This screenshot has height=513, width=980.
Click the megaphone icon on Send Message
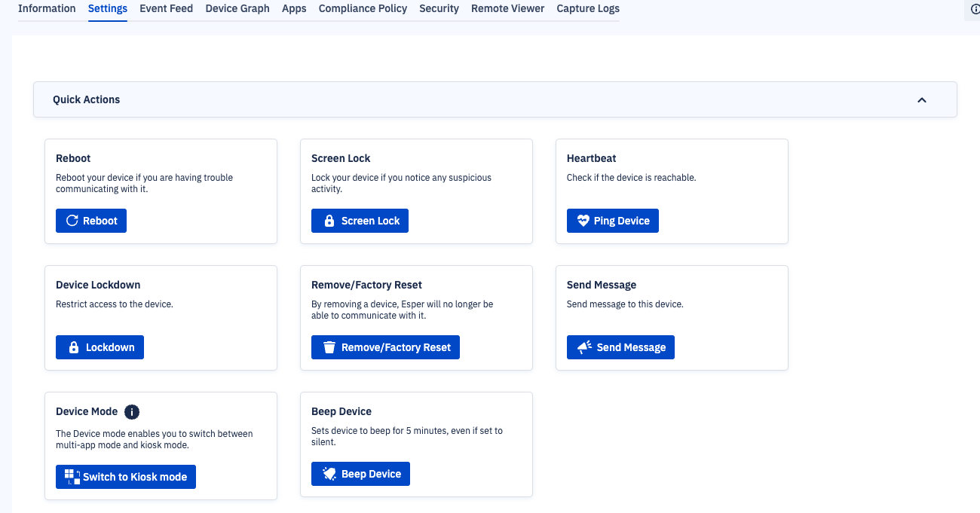[583, 347]
